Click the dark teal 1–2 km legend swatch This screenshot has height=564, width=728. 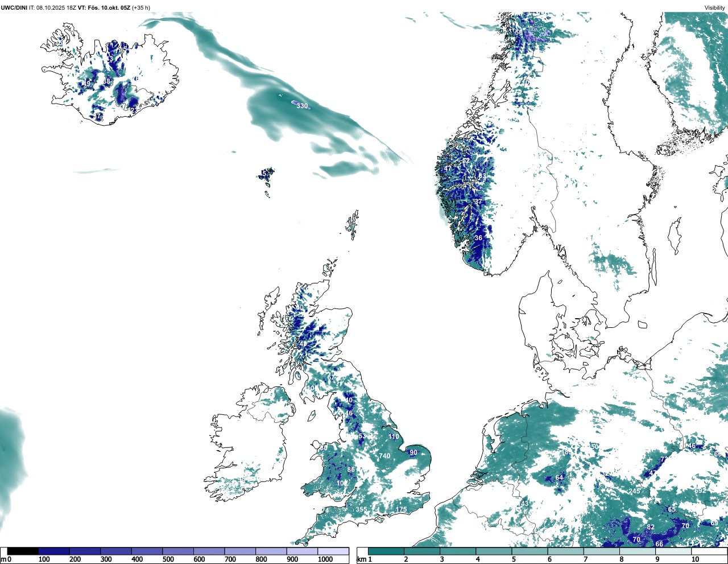(386, 551)
